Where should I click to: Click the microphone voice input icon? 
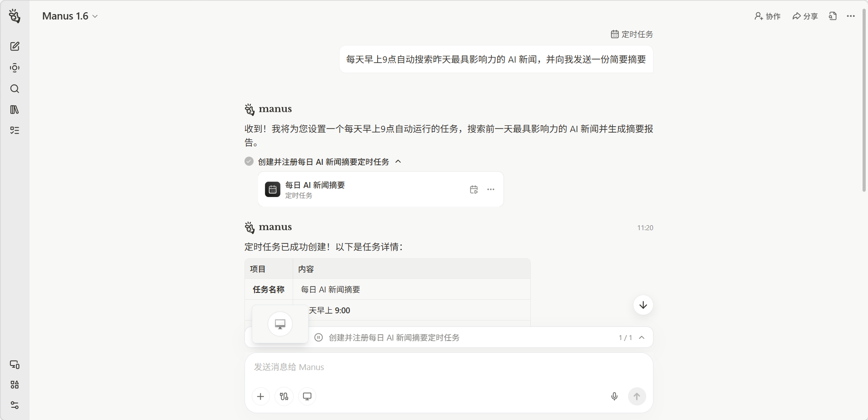614,396
